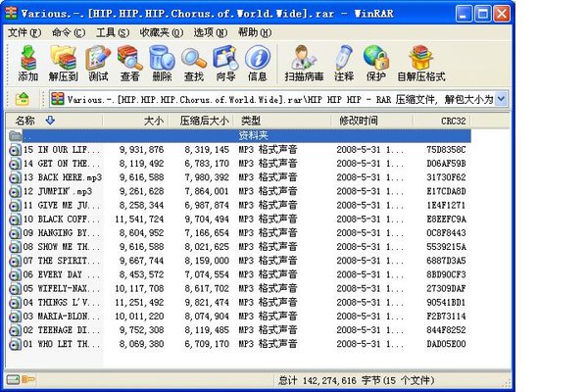Click packed size 9,821,474

pyautogui.click(x=207, y=303)
